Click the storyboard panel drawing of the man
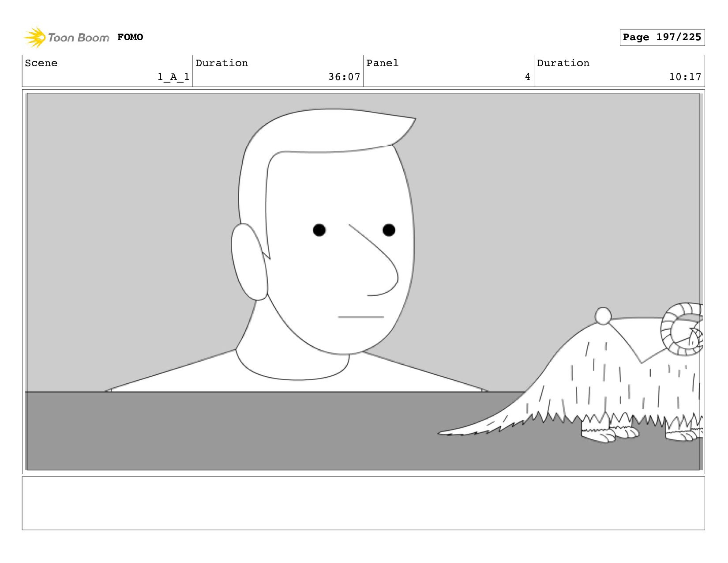728x563 pixels. (363, 282)
